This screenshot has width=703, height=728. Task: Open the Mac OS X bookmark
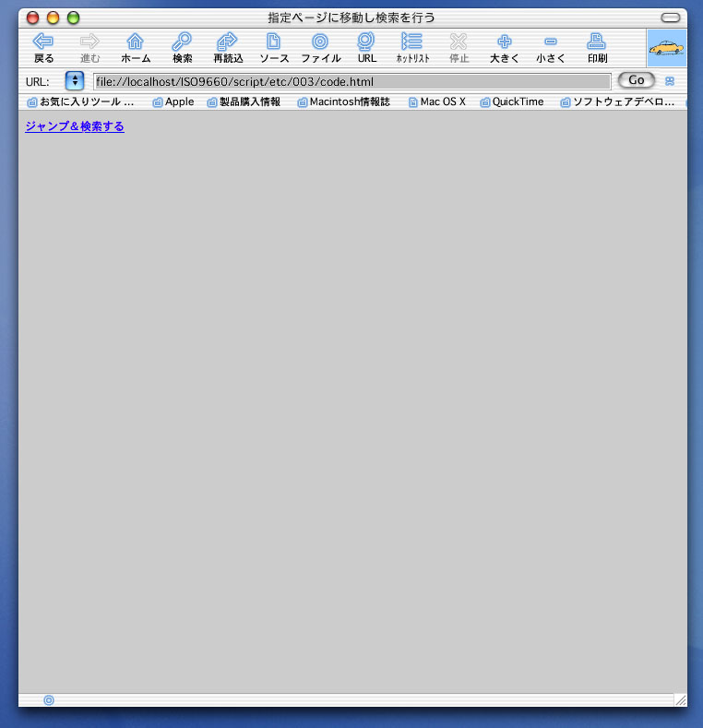click(x=437, y=102)
